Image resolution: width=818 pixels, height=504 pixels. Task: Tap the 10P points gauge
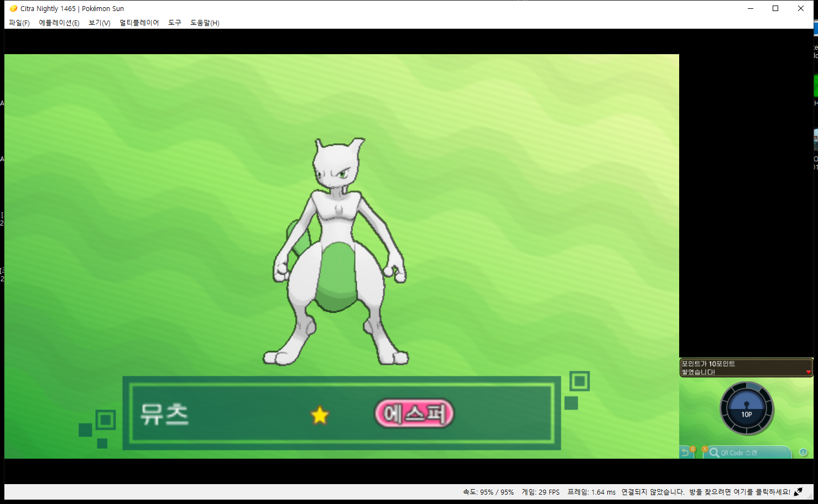pos(747,409)
